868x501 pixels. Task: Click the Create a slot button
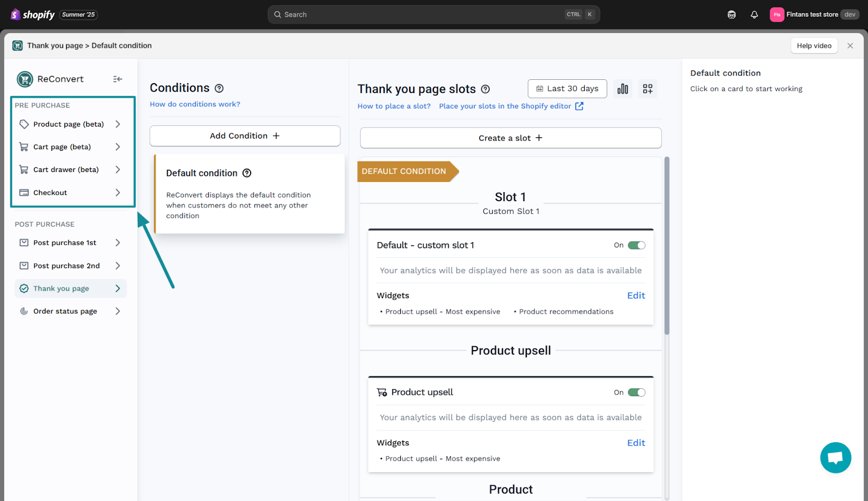[x=510, y=138]
